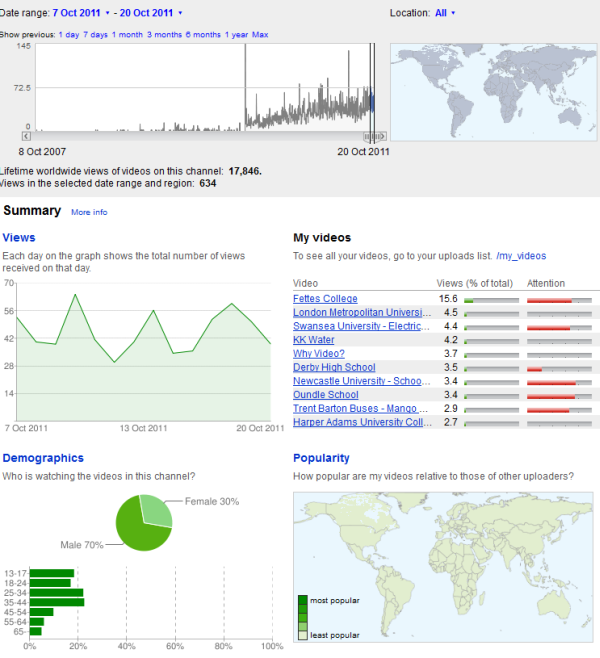Open the Derby High School video
Image resolution: width=600 pixels, height=658 pixels.
coord(334,368)
